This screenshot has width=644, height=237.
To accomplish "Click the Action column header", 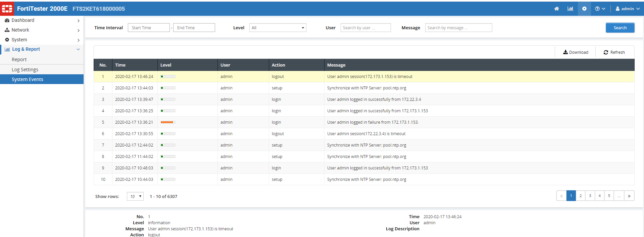I will pyautogui.click(x=297, y=65).
